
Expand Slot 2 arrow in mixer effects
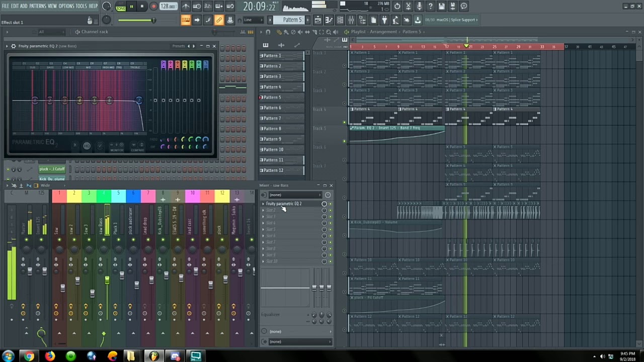(x=263, y=210)
